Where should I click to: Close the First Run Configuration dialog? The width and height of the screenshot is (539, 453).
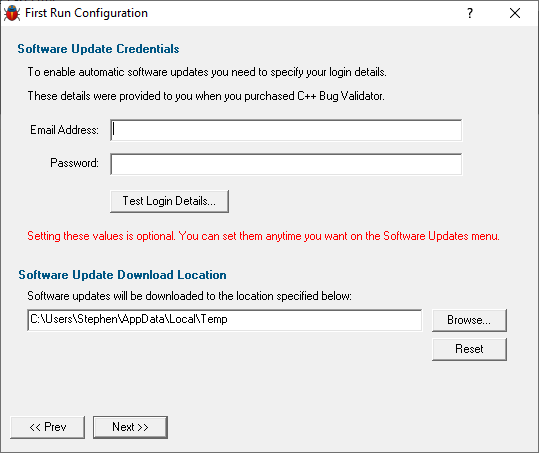click(515, 13)
